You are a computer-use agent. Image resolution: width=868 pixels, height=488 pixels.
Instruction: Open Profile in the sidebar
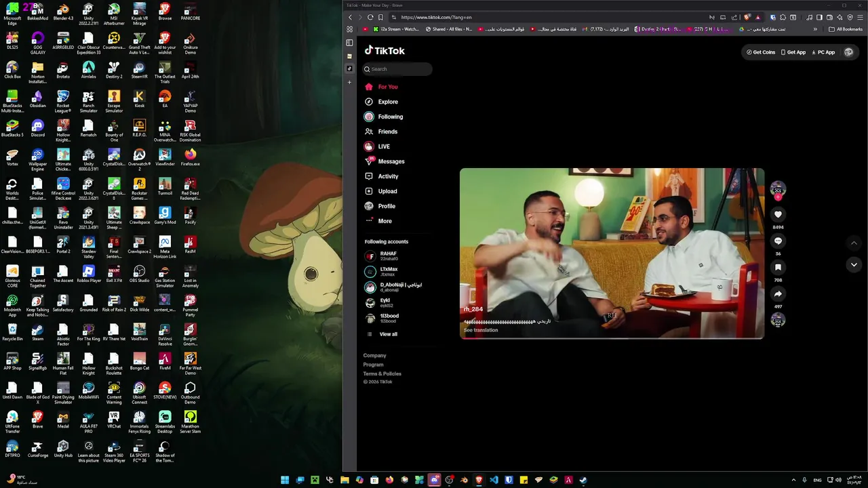point(380,206)
